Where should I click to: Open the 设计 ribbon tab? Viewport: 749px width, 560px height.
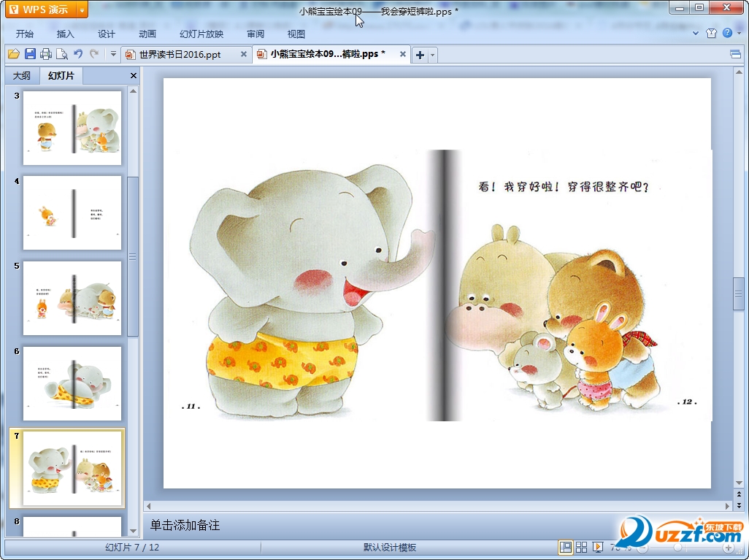click(106, 34)
